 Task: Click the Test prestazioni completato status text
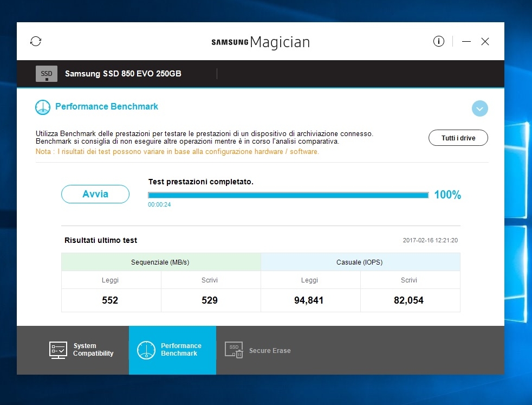(201, 182)
